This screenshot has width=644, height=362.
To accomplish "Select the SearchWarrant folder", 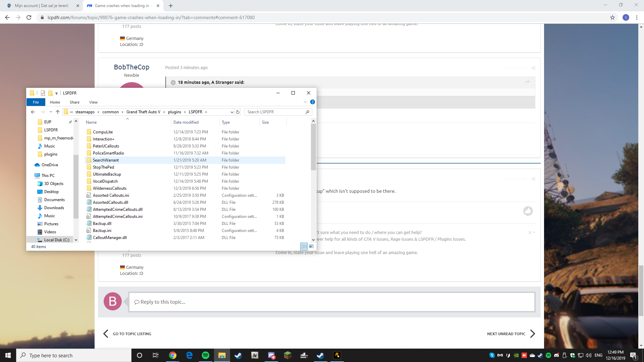I will tap(106, 160).
